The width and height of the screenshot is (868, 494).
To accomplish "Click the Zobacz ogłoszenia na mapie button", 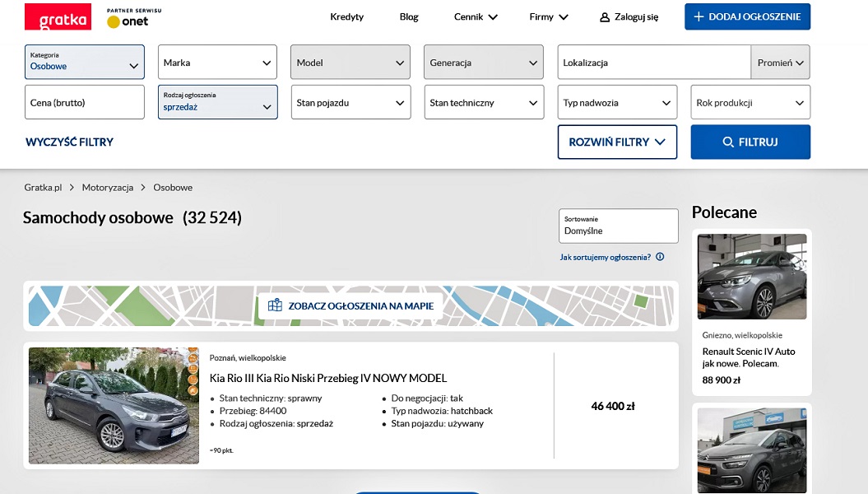I will [350, 305].
